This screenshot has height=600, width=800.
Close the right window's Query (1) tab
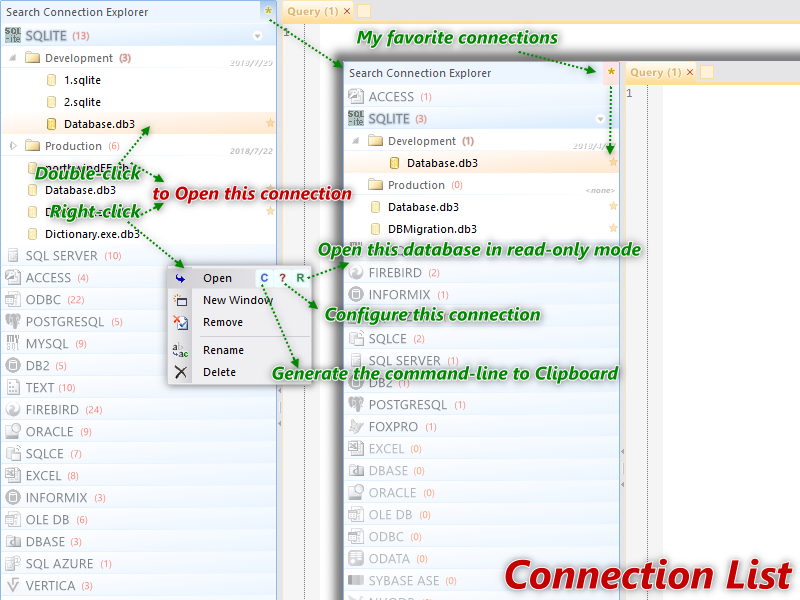(690, 72)
